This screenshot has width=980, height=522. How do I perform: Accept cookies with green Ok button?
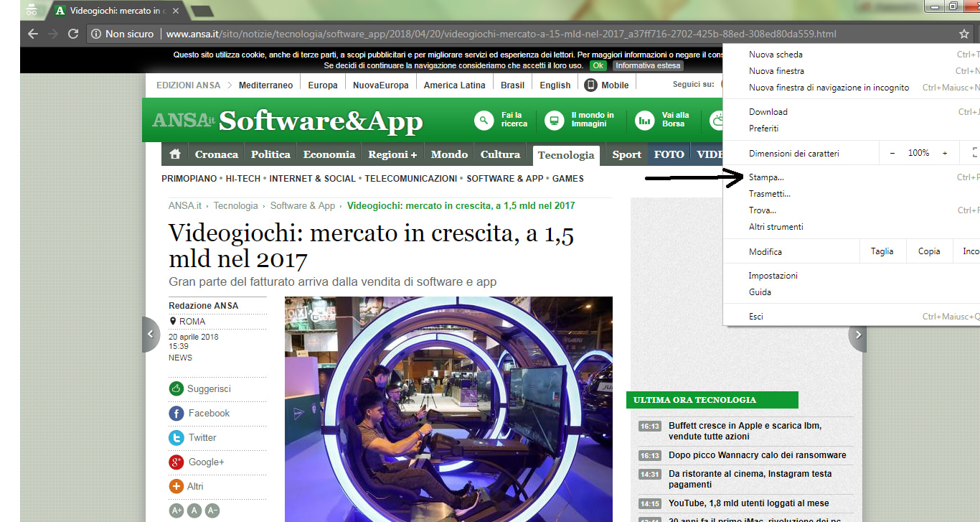(x=598, y=65)
